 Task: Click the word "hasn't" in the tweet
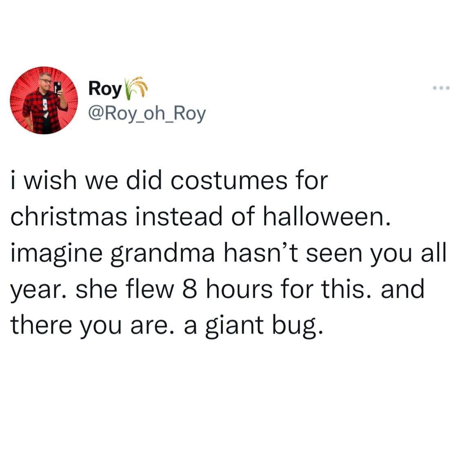[x=259, y=253]
